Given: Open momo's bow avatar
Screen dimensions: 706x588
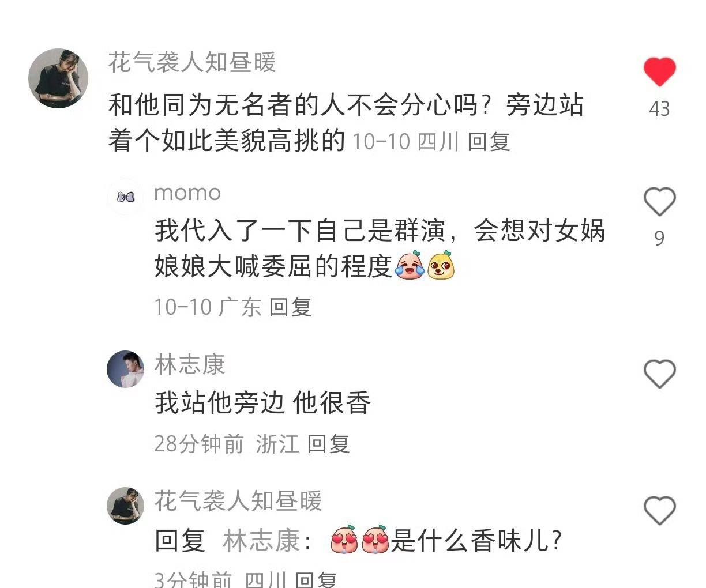Looking at the screenshot, I should pyautogui.click(x=125, y=197).
